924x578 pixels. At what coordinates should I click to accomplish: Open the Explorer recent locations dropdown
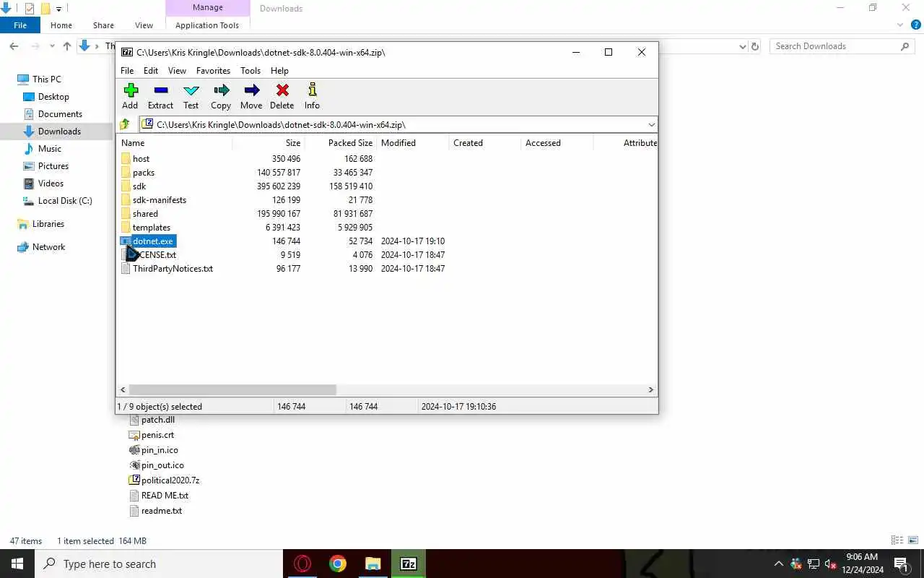pos(52,46)
